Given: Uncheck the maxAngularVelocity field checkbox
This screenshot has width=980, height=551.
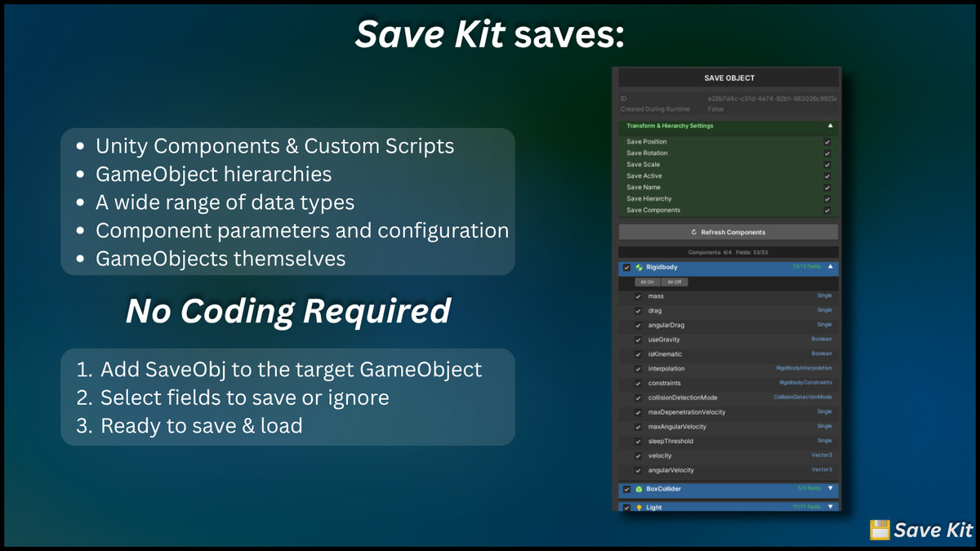Looking at the screenshot, I should (x=638, y=427).
